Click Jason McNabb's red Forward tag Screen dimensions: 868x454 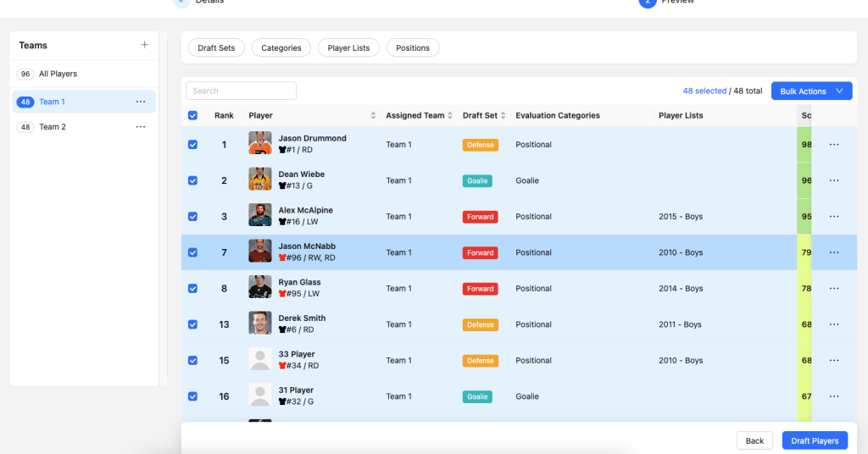480,252
